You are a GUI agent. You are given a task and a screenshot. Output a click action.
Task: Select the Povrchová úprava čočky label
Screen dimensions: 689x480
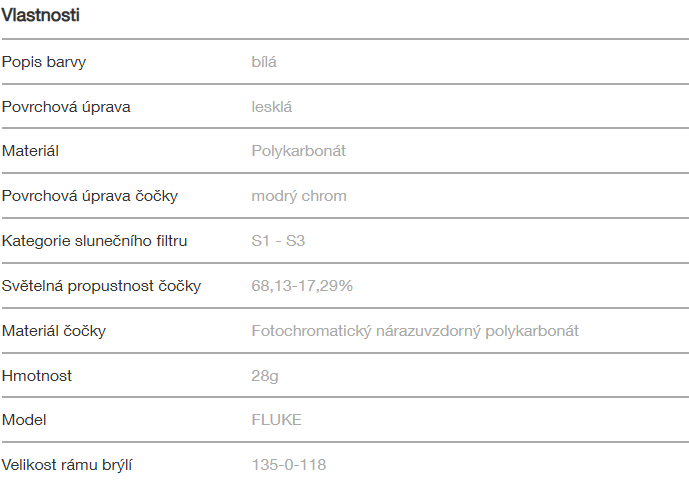90,196
